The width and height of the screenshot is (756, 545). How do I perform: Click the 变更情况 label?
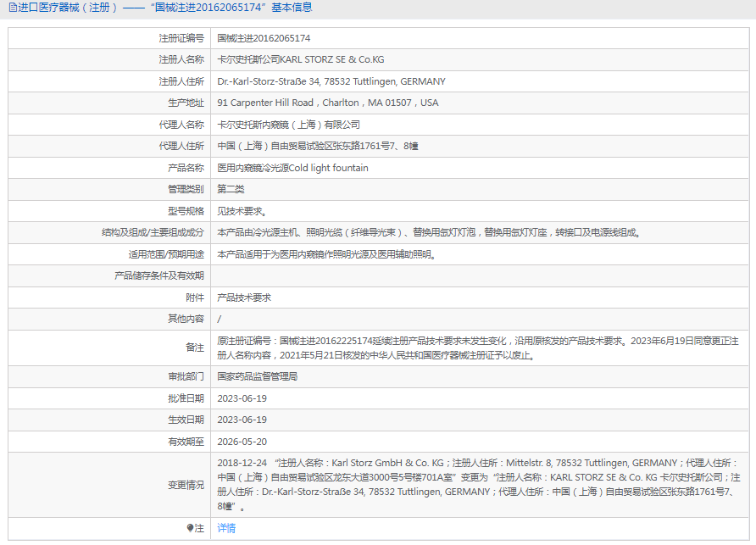[x=186, y=485]
